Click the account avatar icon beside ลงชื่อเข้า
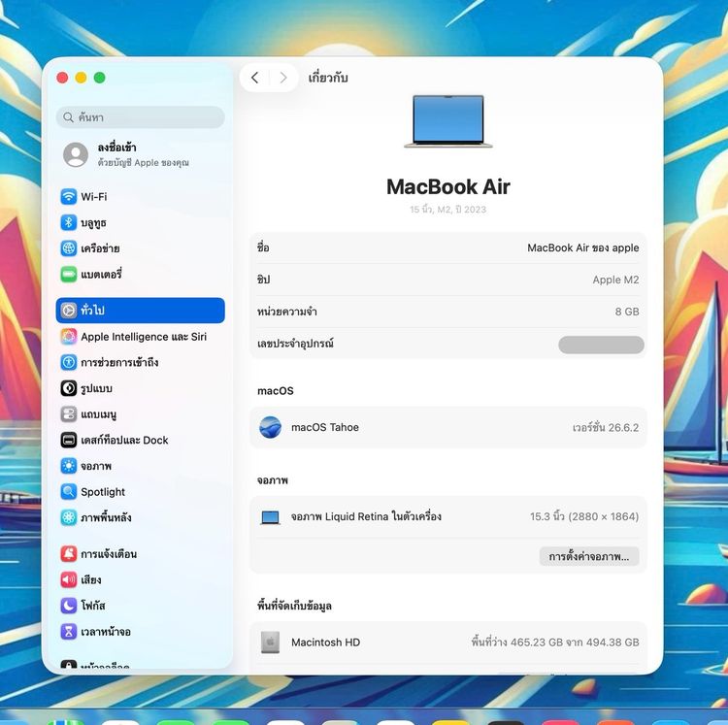Screen dimensions: 728x725 pyautogui.click(x=76, y=154)
